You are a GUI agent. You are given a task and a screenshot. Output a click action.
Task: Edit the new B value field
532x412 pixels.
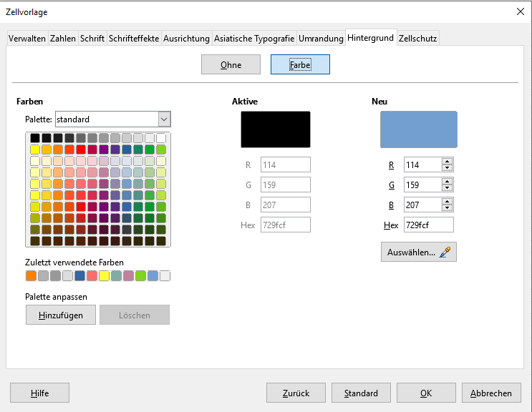pos(422,205)
